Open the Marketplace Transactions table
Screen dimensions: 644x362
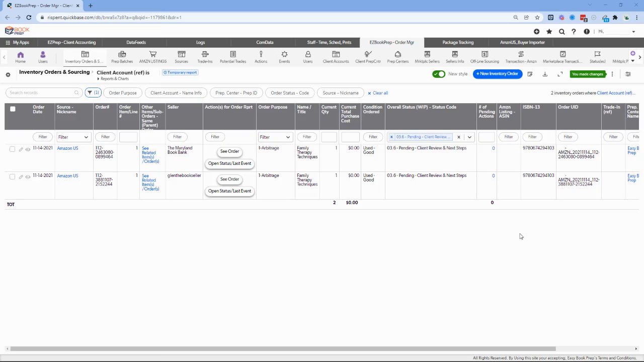[562, 57]
